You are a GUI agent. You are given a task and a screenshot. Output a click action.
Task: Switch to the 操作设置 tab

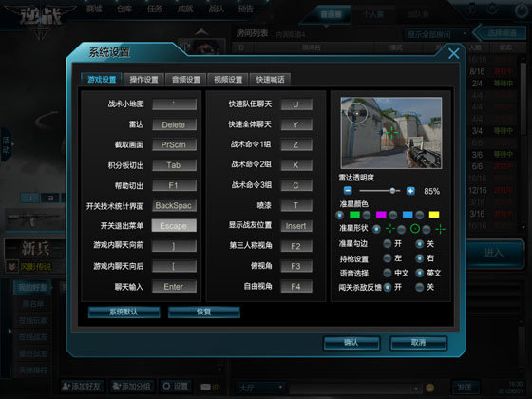point(143,80)
